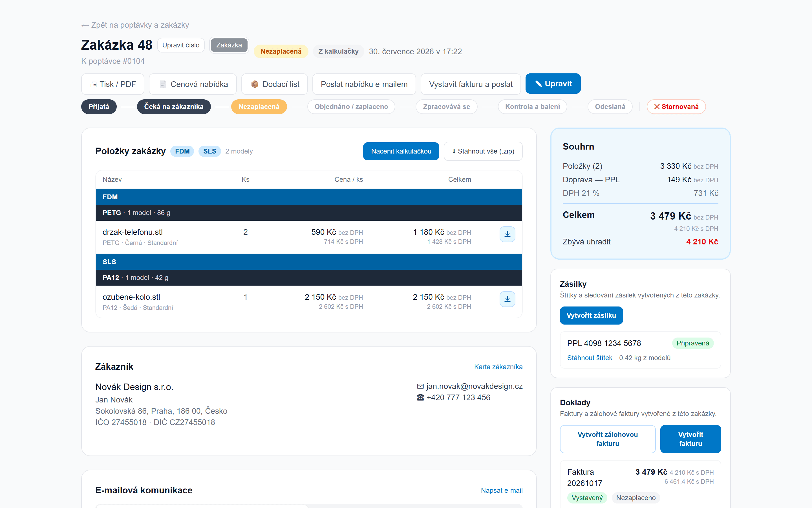
Task: Open Tisk / PDF
Action: point(113,84)
